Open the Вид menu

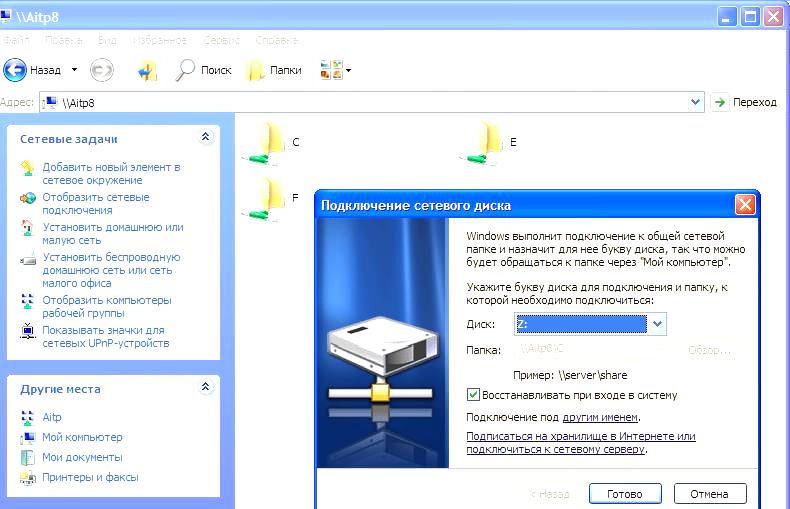pos(107,40)
